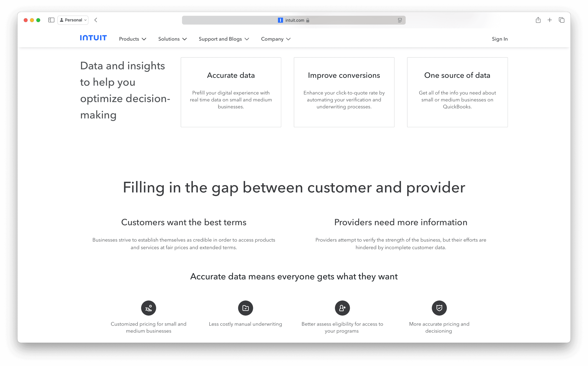The image size is (588, 366).
Task: Select the Accurate data card
Action: coord(231,92)
